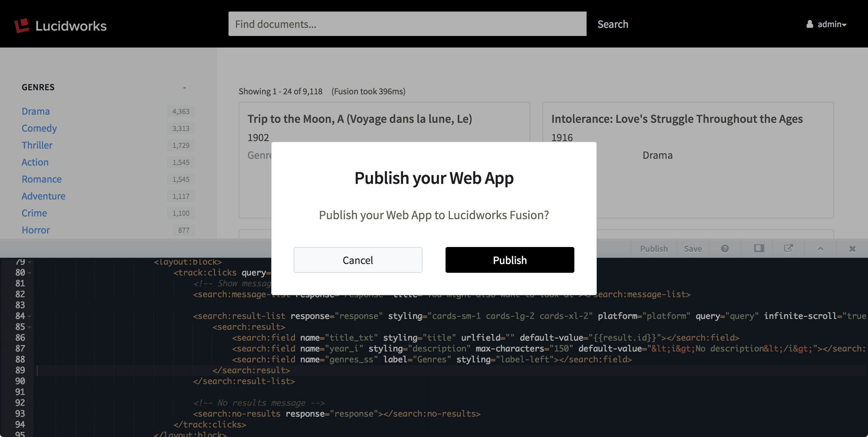This screenshot has height=437, width=868.
Task: Collapse editor with the up chevron
Action: (x=820, y=249)
